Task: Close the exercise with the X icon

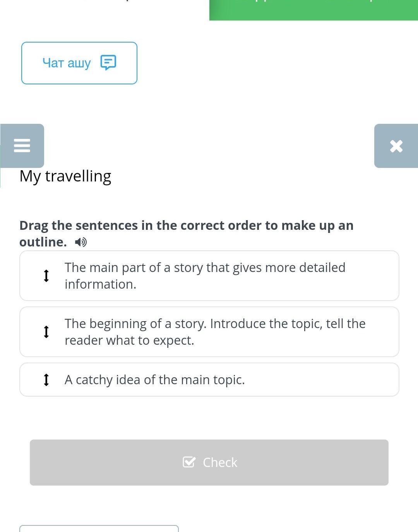Action: point(396,146)
